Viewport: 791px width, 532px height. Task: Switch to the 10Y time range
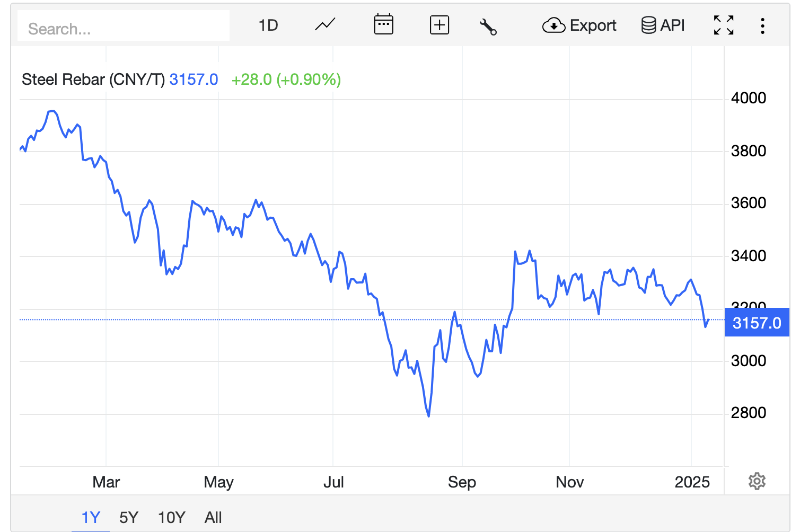[171, 517]
